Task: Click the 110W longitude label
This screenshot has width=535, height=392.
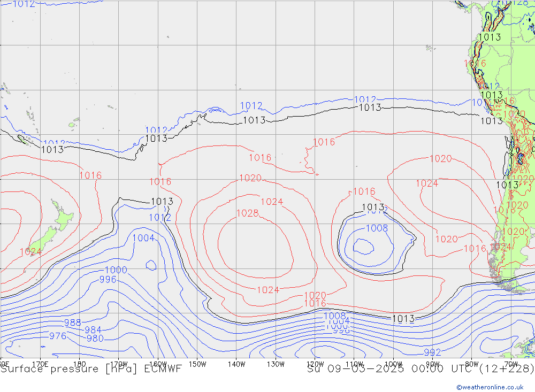Action: (354, 364)
